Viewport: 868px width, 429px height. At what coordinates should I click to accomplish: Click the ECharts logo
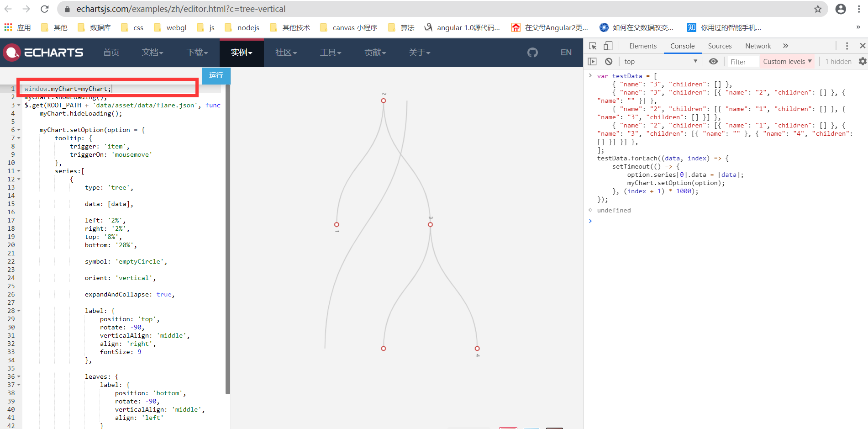[x=43, y=53]
